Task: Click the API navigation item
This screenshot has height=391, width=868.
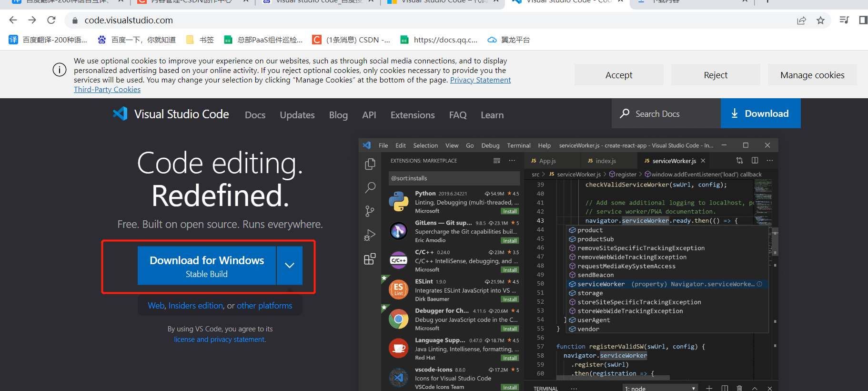Action: click(x=369, y=115)
